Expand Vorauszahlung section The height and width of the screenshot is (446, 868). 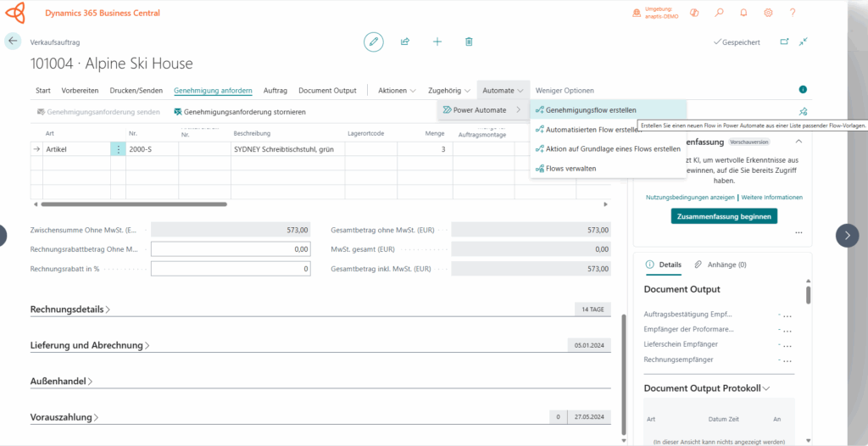pos(64,418)
